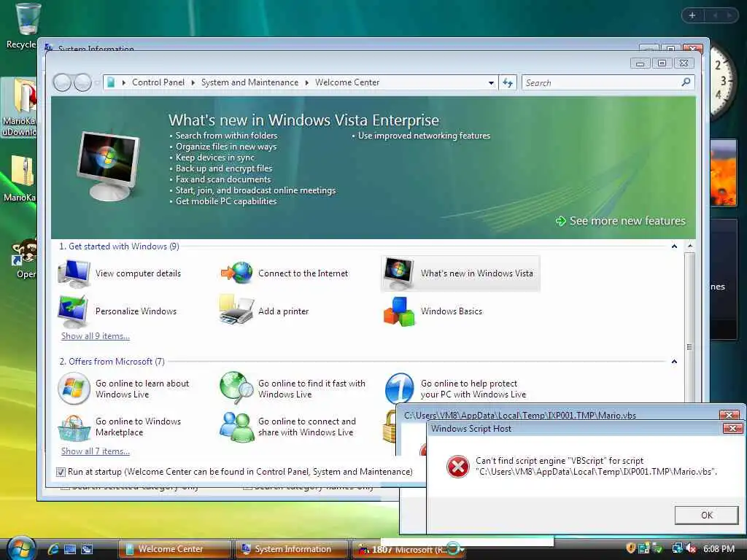The width and height of the screenshot is (747, 560).
Task: Click the Connect to the Internet label
Action: tap(303, 273)
